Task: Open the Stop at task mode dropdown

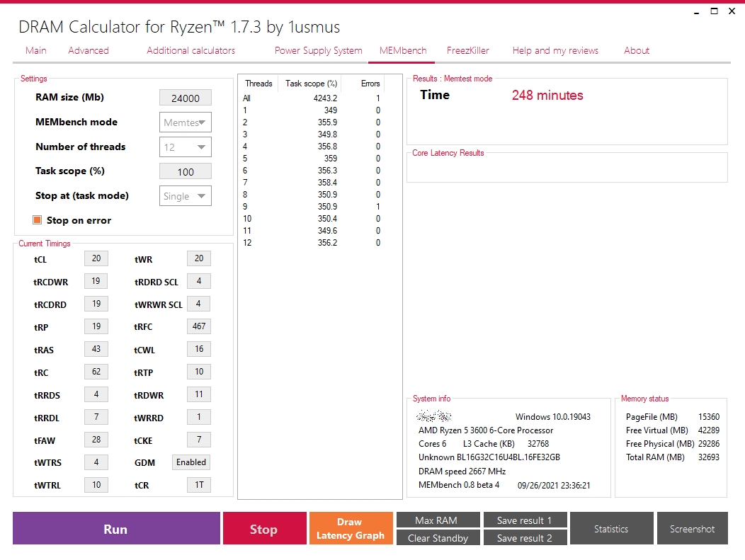Action: (x=186, y=195)
